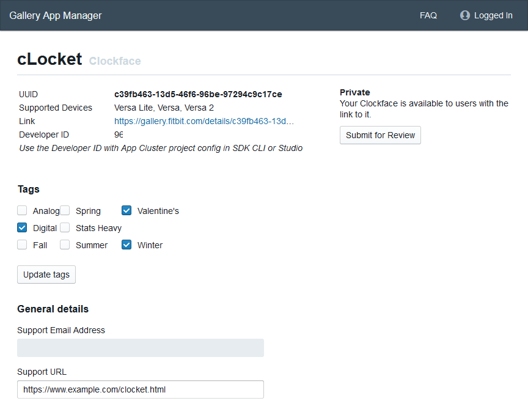This screenshot has height=420, width=528.
Task: Click the user avatar icon beside Logged In
Action: pyautogui.click(x=464, y=15)
